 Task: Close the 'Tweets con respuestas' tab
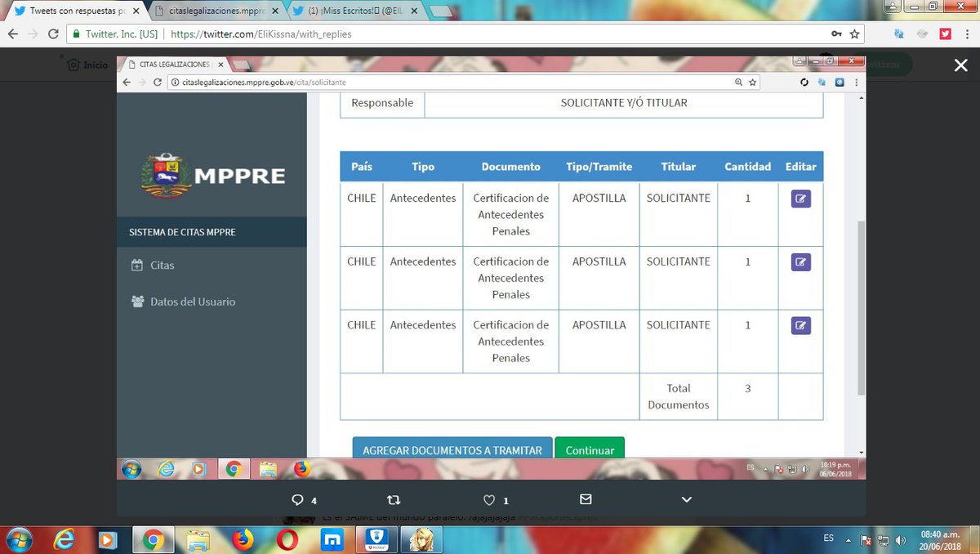(135, 11)
